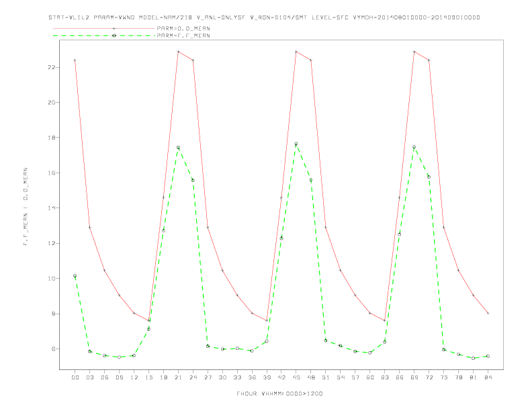Select x-axis tick label 42

coord(281,377)
